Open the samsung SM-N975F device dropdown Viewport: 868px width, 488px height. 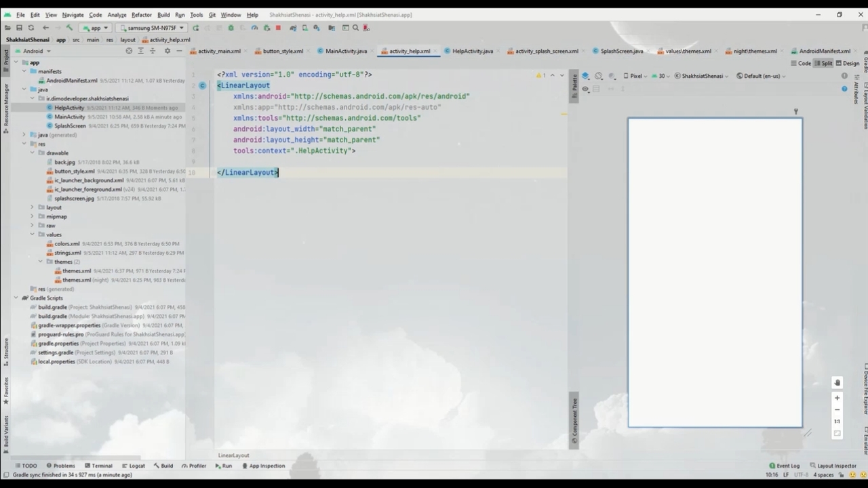tap(151, 28)
